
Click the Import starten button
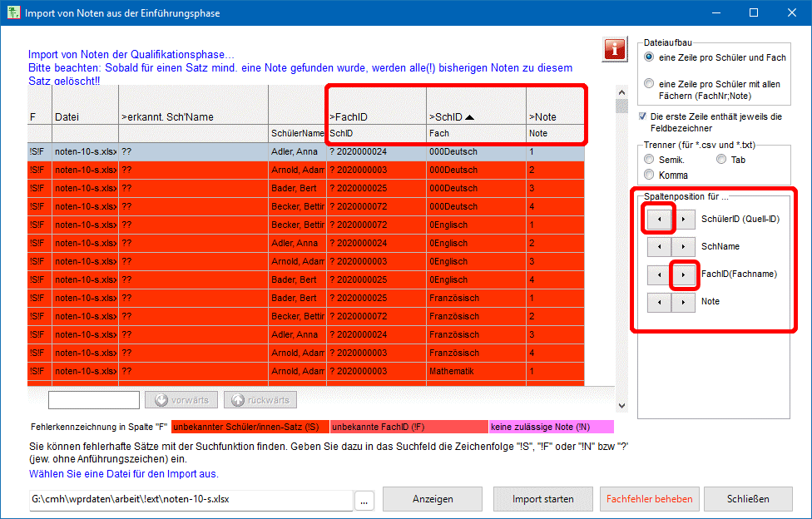coord(542,499)
